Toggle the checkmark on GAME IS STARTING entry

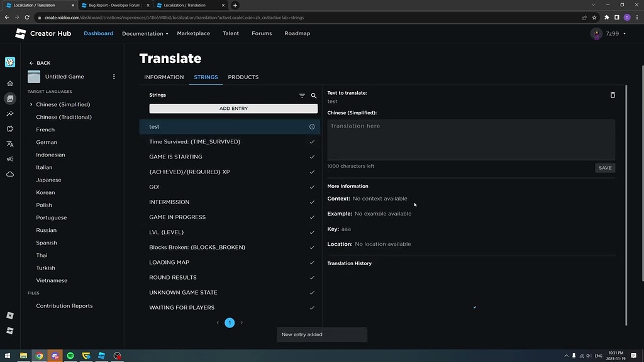tap(312, 156)
